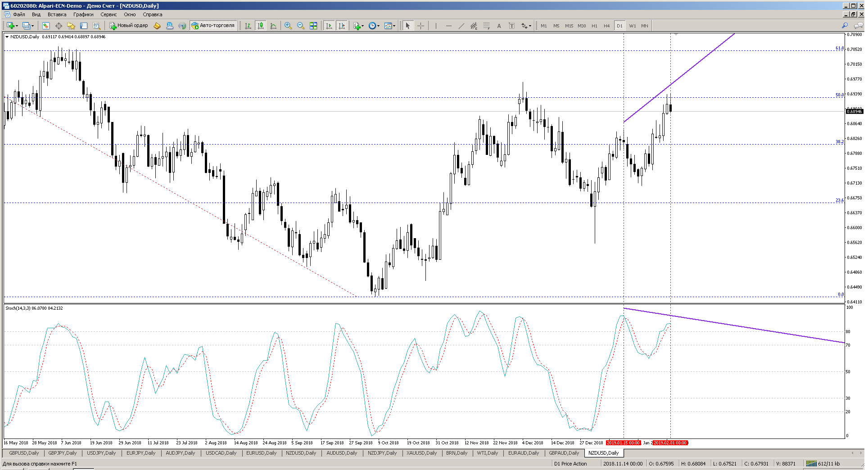Open the Вставка menu
Viewport: 868px width, 470px height.
[57, 14]
